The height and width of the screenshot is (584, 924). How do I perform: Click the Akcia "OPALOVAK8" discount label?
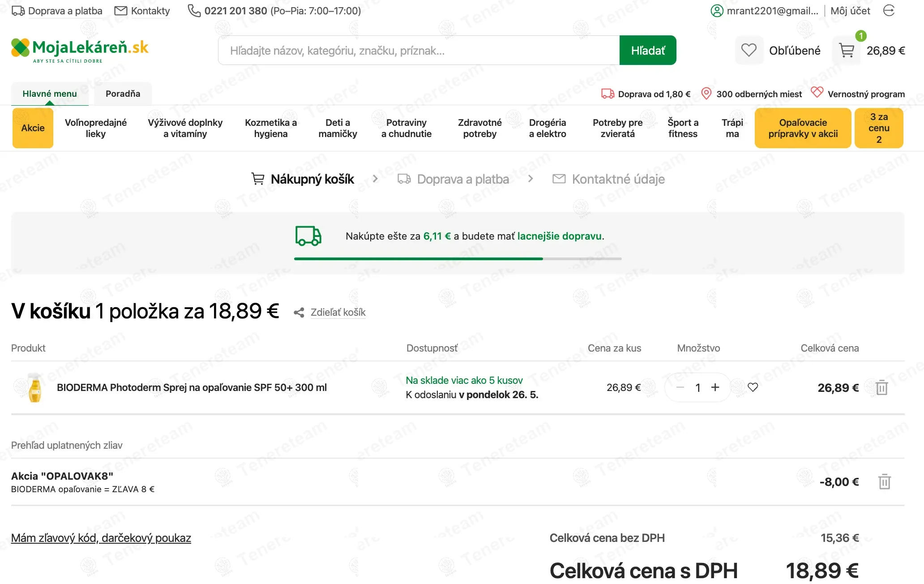click(x=62, y=476)
